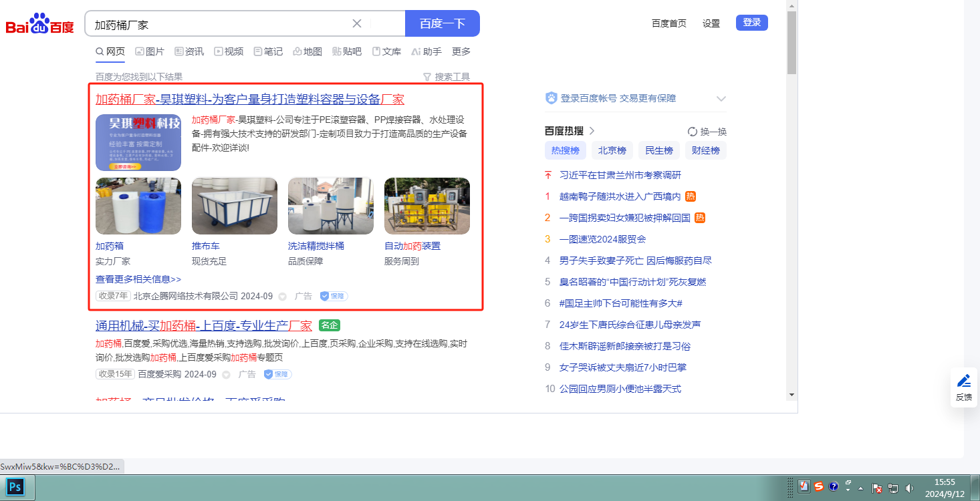Select the 热搜榜 tab

pyautogui.click(x=566, y=150)
